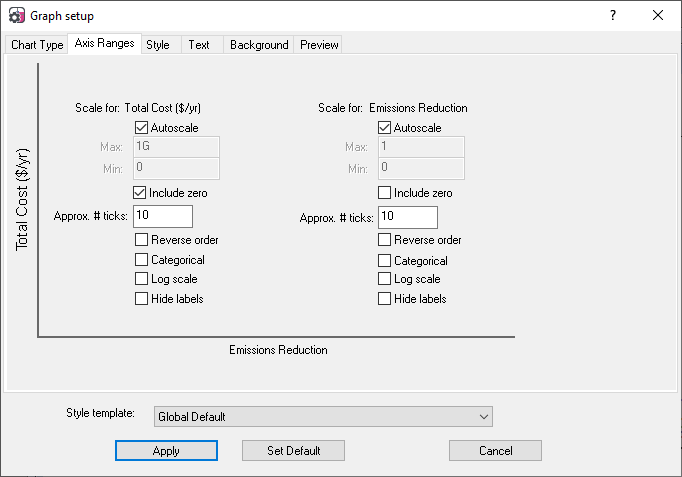This screenshot has height=477, width=682.
Task: Click the Cancel button
Action: (495, 450)
